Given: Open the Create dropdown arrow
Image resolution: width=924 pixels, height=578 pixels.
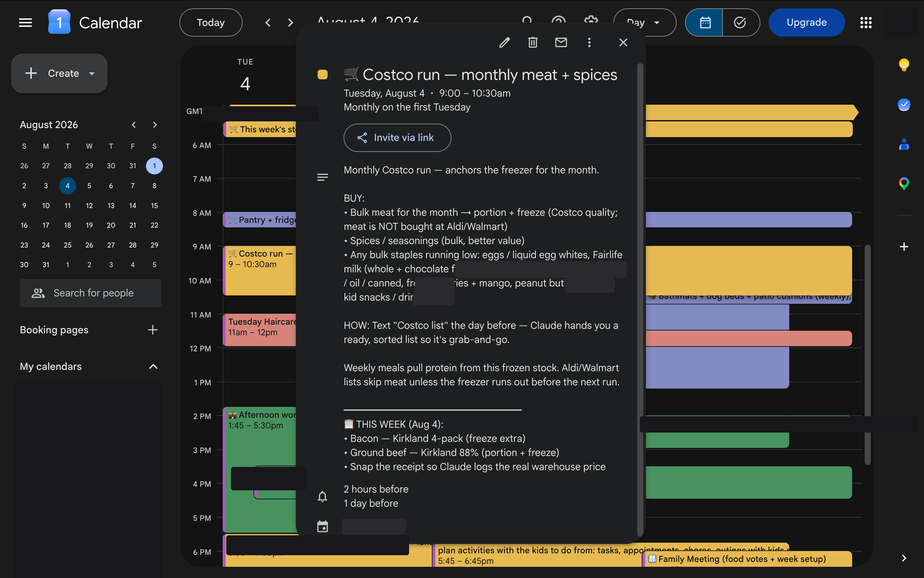Looking at the screenshot, I should [92, 74].
